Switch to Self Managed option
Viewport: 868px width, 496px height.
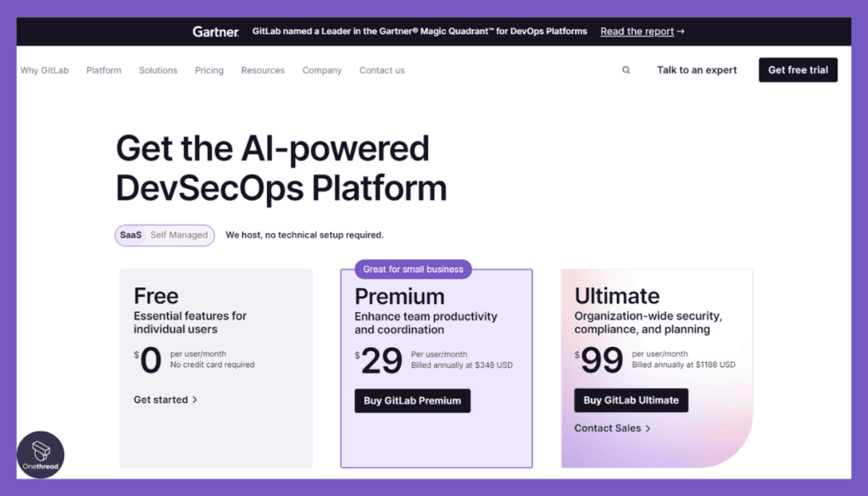click(179, 235)
